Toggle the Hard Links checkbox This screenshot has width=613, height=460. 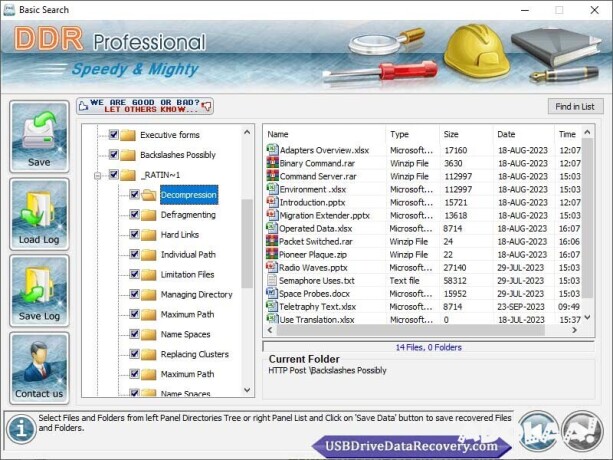[x=134, y=234]
